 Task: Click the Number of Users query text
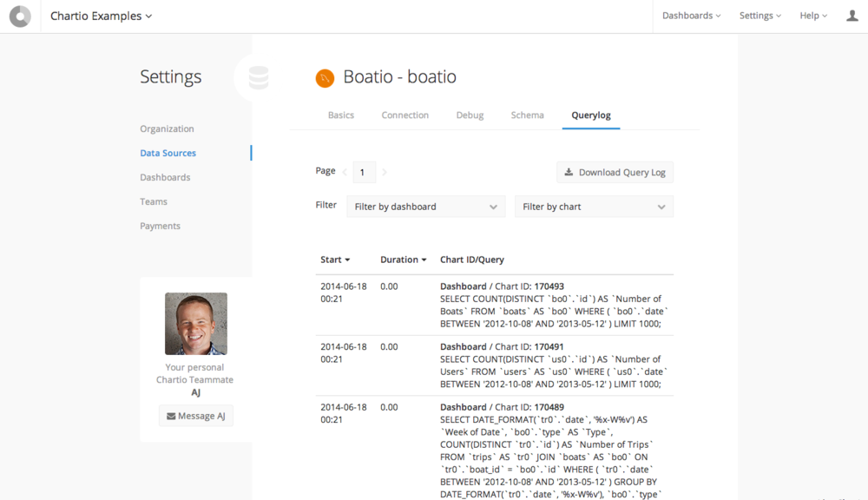(x=554, y=372)
